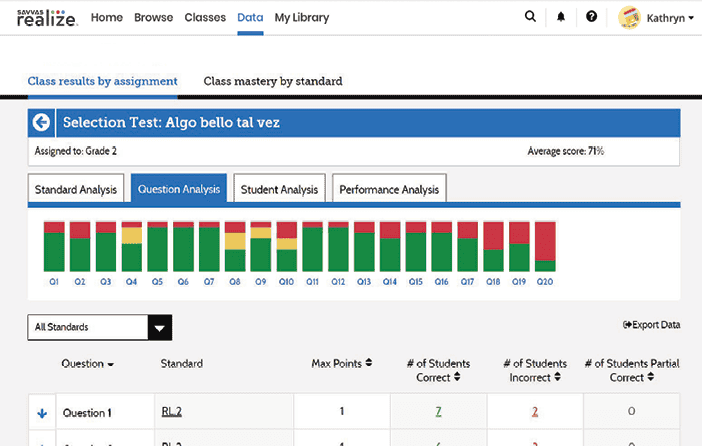Click Kathryn's profile avatar
The height and width of the screenshot is (446, 702).
[629, 17]
